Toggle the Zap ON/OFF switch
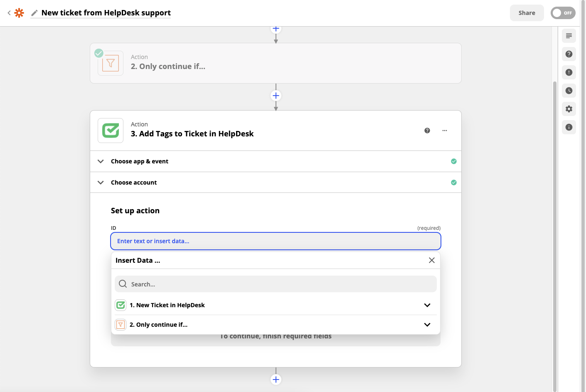The width and height of the screenshot is (586, 392). tap(563, 13)
